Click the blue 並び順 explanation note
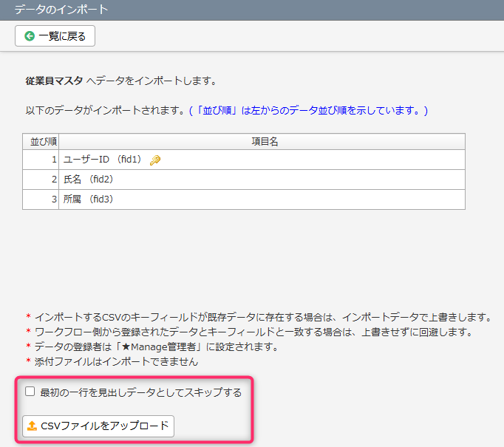The width and height of the screenshot is (504, 447). point(308,111)
